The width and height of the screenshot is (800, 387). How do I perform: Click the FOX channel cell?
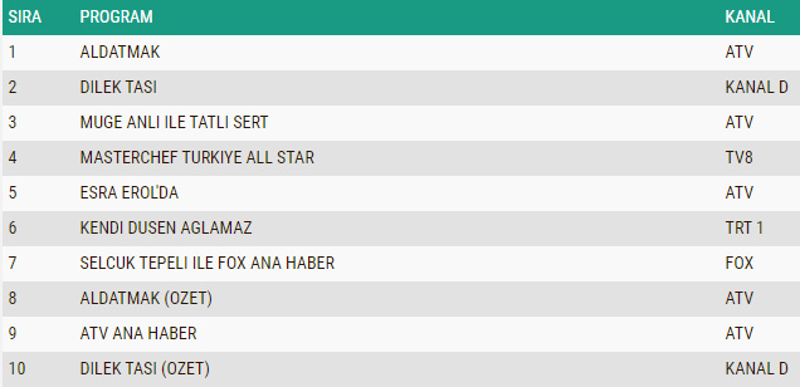click(x=739, y=263)
